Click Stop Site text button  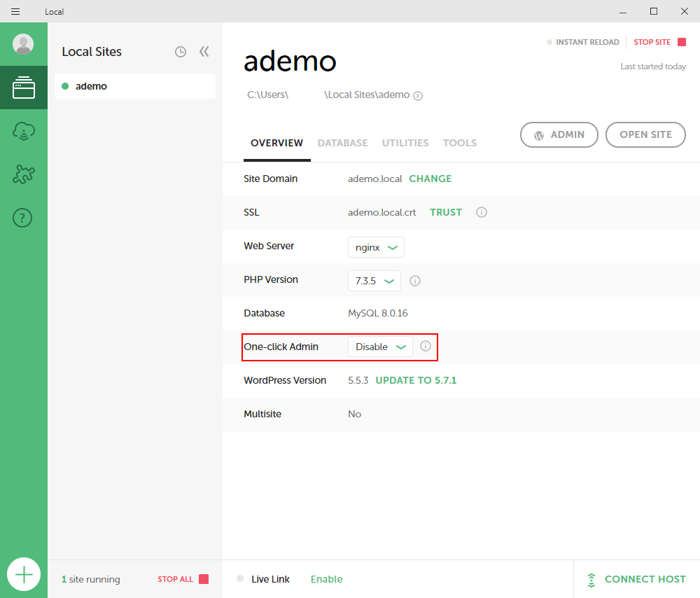pos(652,42)
